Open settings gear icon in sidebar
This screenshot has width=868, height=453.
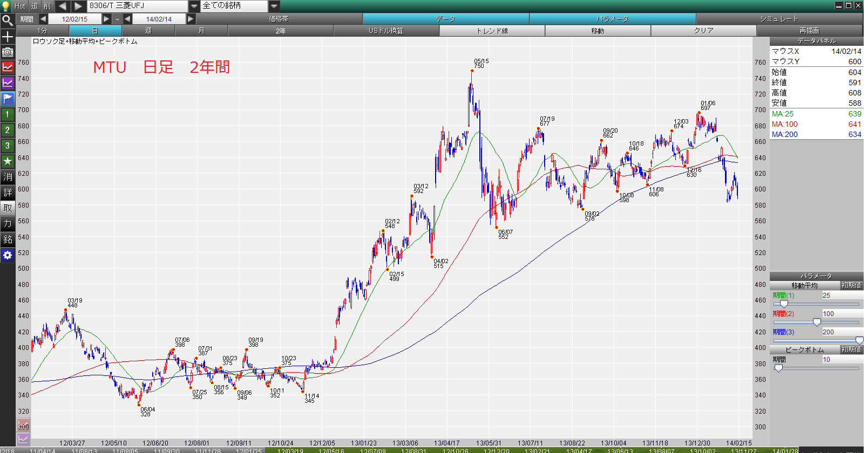pyautogui.click(x=8, y=255)
